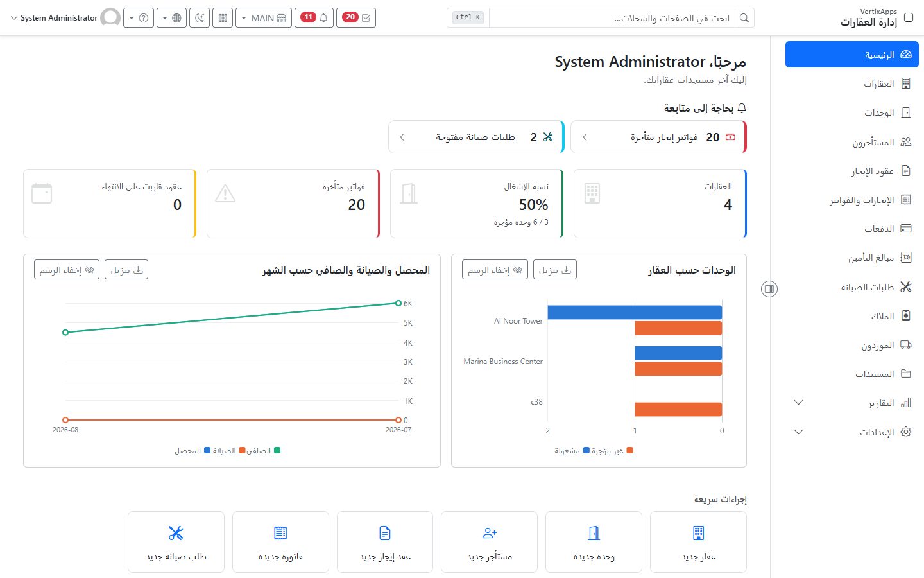Open the language globe dropdown
Viewport: 924px width, 578px height.
pyautogui.click(x=171, y=18)
